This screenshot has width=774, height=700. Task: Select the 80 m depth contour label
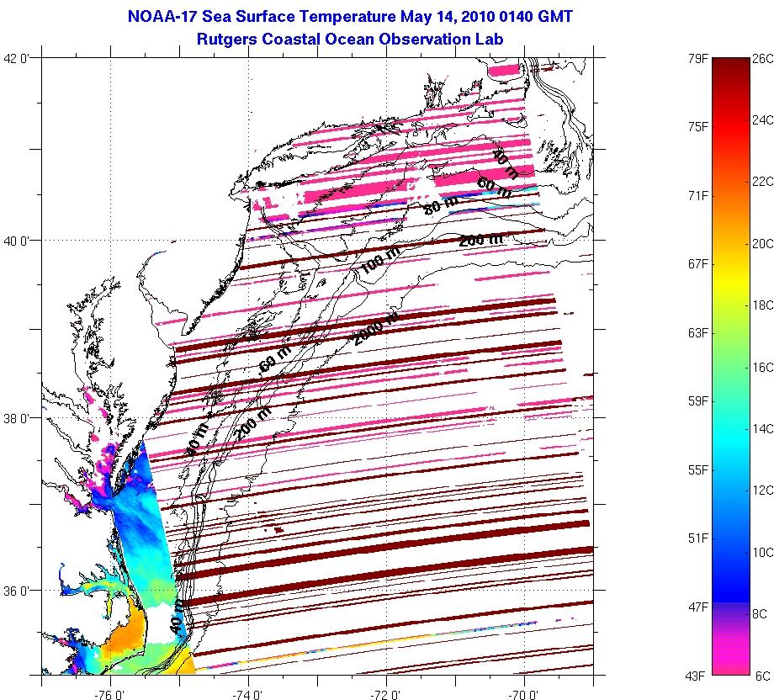tap(442, 204)
